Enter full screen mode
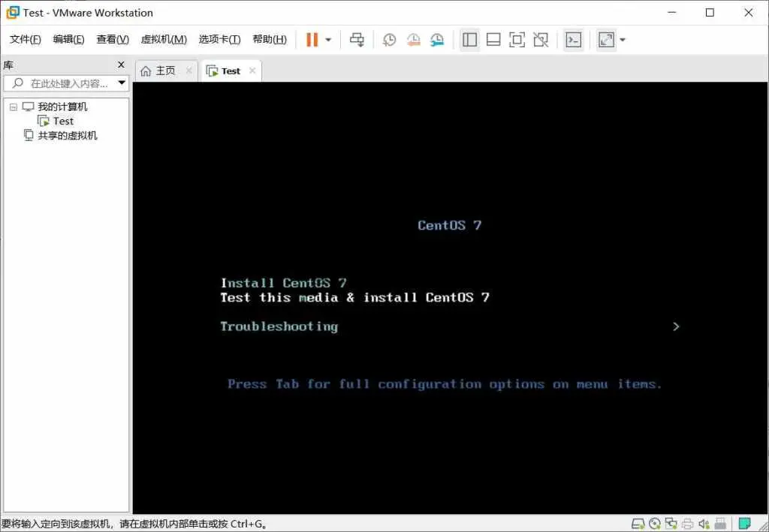 pos(517,40)
